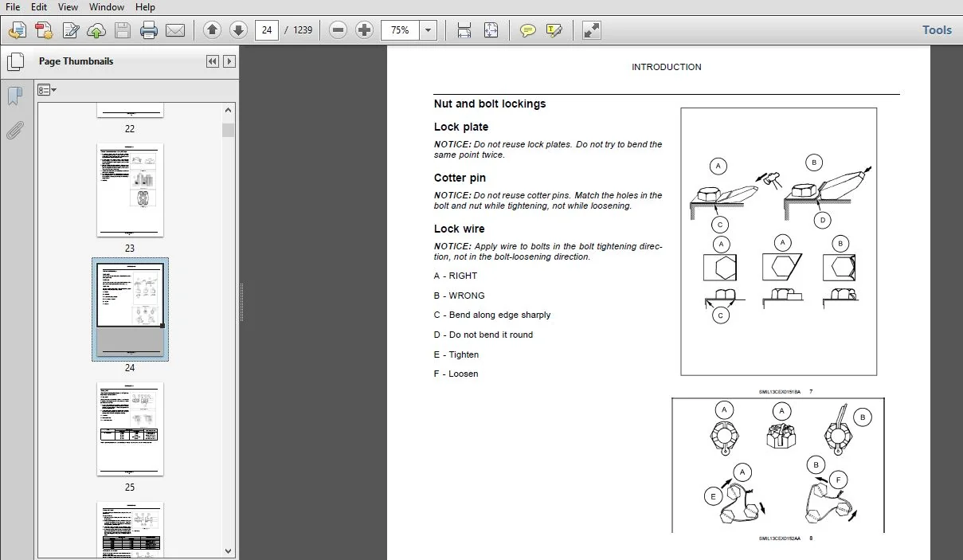This screenshot has height=560, width=963.
Task: Open the Tools pane
Action: coord(937,30)
